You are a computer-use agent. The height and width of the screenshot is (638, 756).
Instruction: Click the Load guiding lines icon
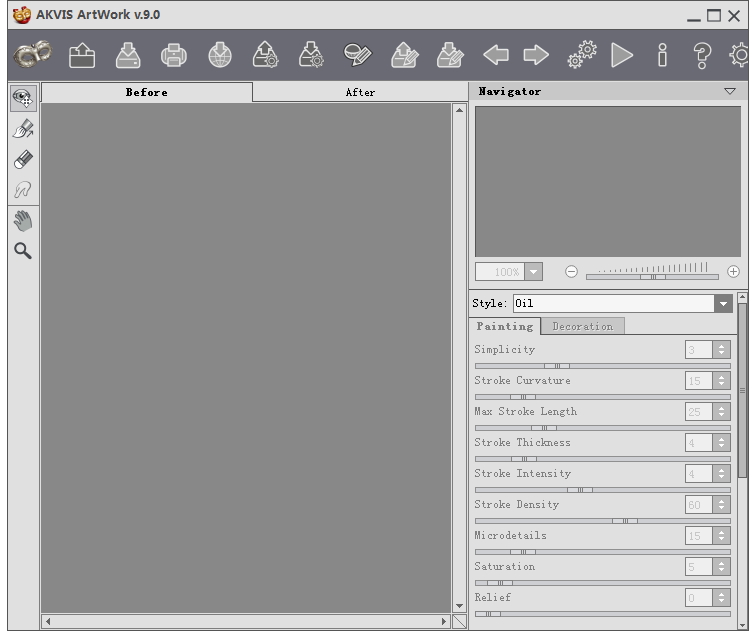tap(404, 55)
